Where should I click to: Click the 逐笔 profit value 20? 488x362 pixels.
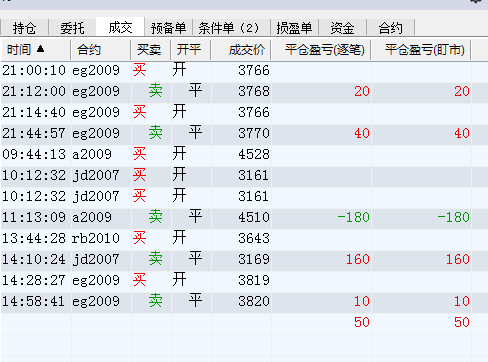tap(362, 91)
